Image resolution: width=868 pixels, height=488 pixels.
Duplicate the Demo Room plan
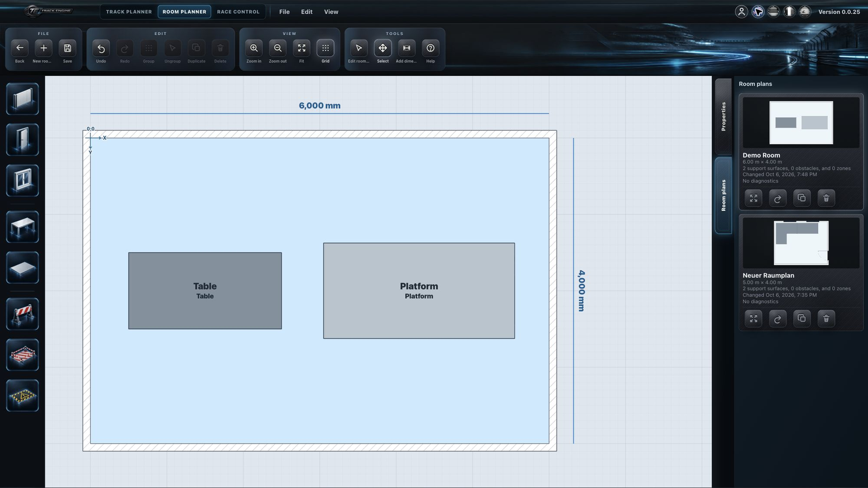(x=802, y=198)
